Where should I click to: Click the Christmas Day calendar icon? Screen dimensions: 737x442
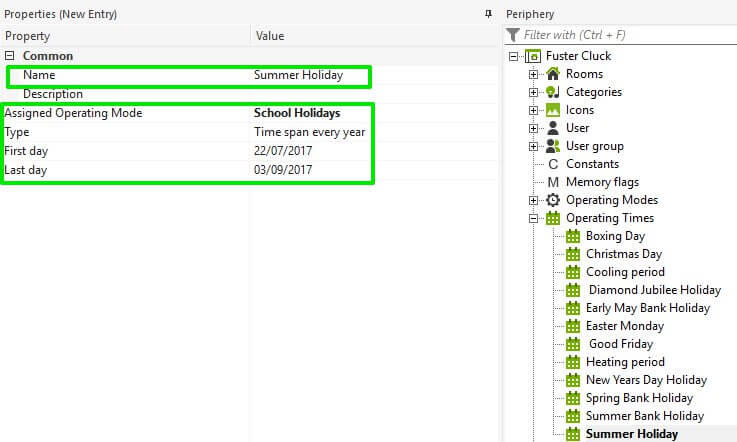tap(573, 254)
